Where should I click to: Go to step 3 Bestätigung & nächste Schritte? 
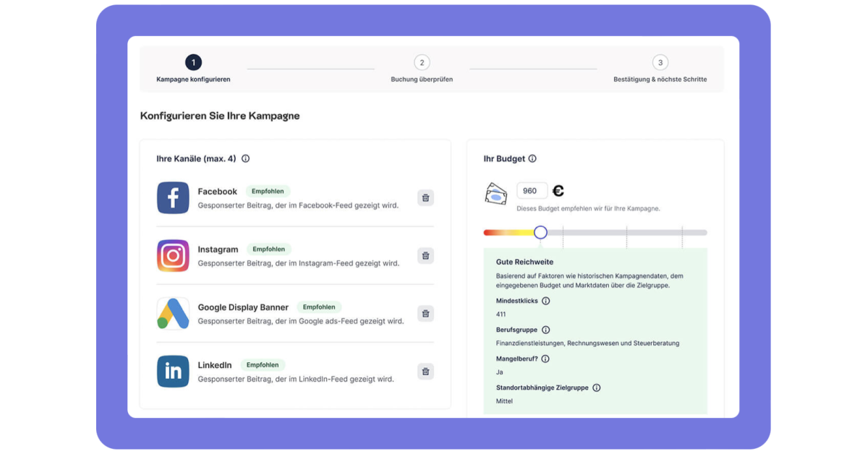pyautogui.click(x=660, y=70)
